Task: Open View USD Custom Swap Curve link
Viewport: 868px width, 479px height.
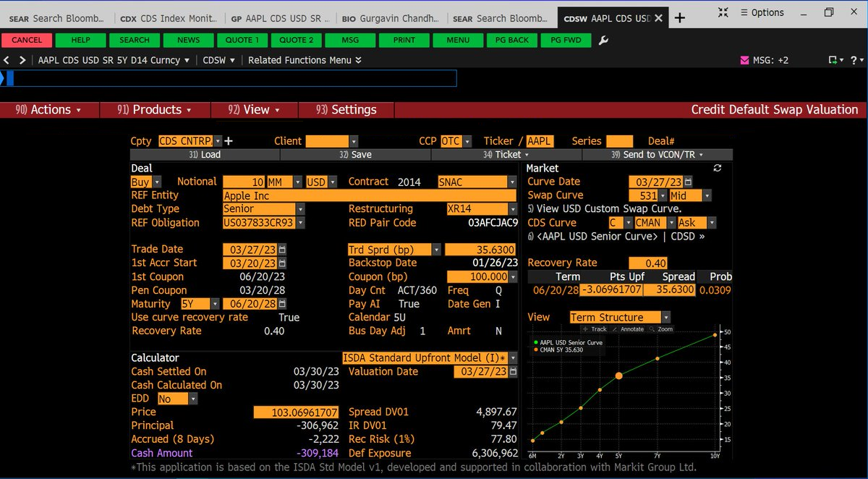Action: point(605,208)
